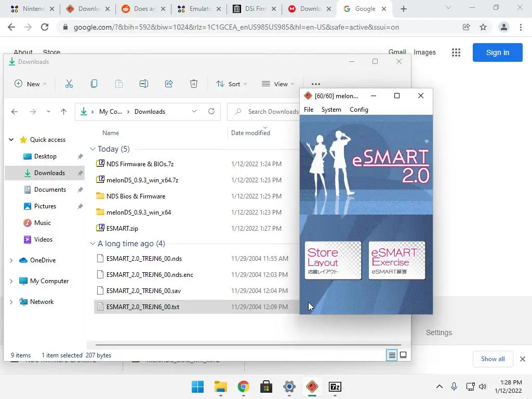
Task: Open File Explorer from the taskbar
Action: point(220,387)
